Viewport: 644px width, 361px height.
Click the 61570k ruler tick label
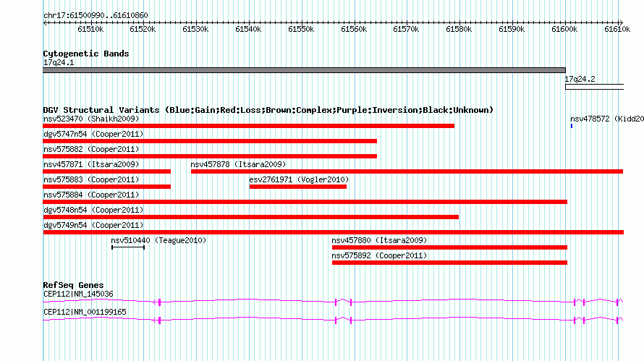coord(406,29)
